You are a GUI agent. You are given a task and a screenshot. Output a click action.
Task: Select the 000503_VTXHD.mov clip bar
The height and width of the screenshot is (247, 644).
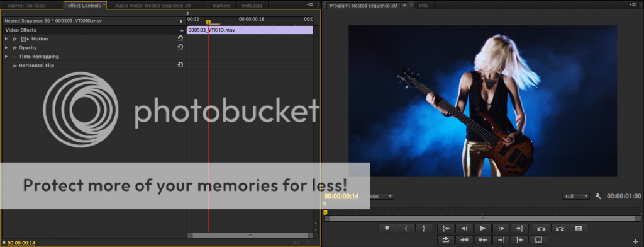pos(250,30)
